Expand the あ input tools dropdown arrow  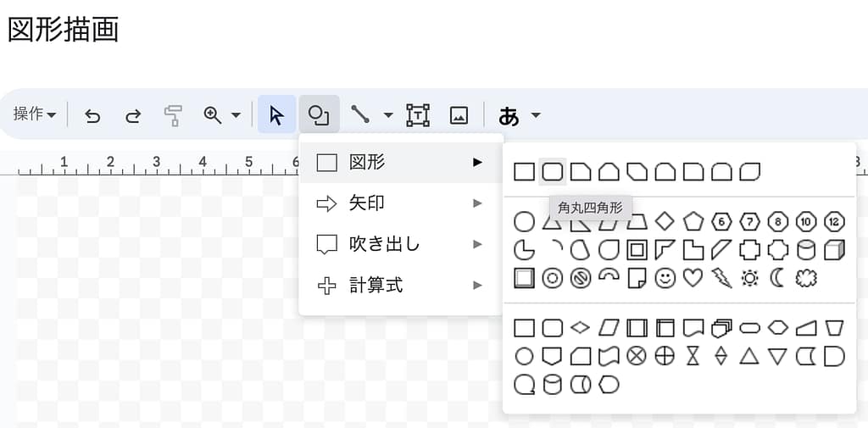point(536,115)
